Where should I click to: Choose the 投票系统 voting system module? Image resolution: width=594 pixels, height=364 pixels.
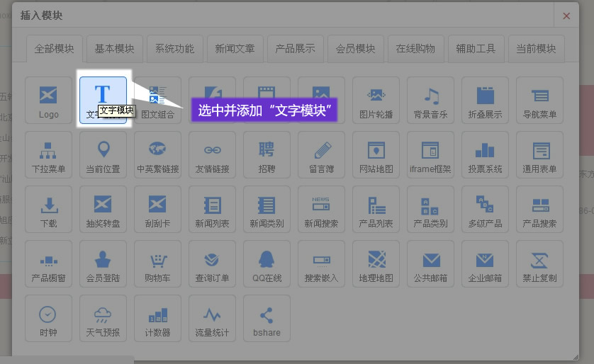click(485, 154)
